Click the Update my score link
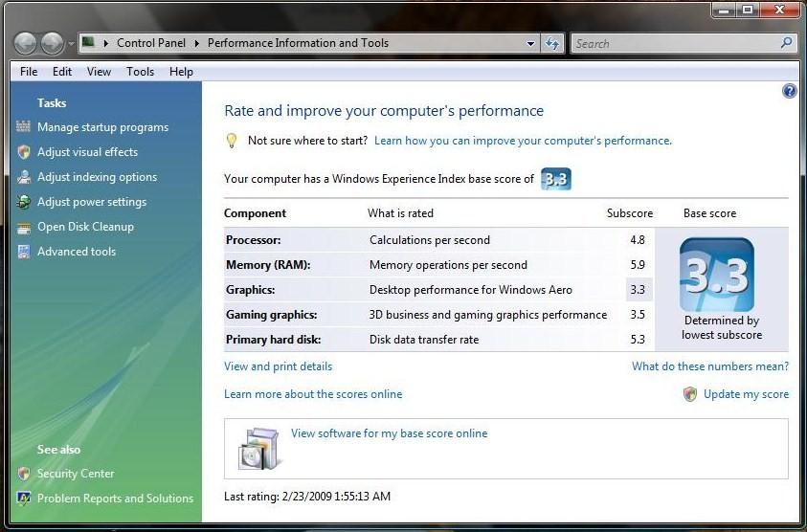Screen dimensions: 807x532 click(746, 394)
